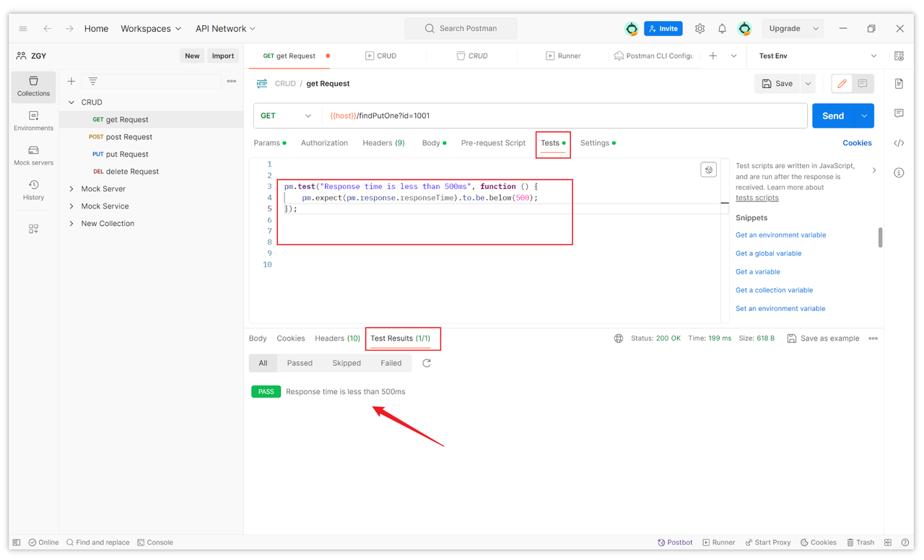Open the Settings gear icon

[x=699, y=29]
